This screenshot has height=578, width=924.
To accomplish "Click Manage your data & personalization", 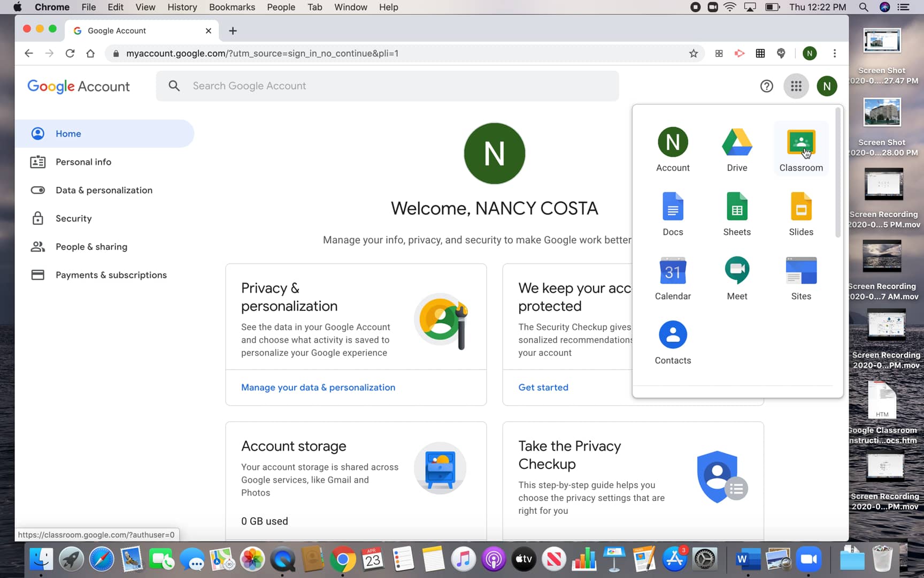I will tap(318, 387).
